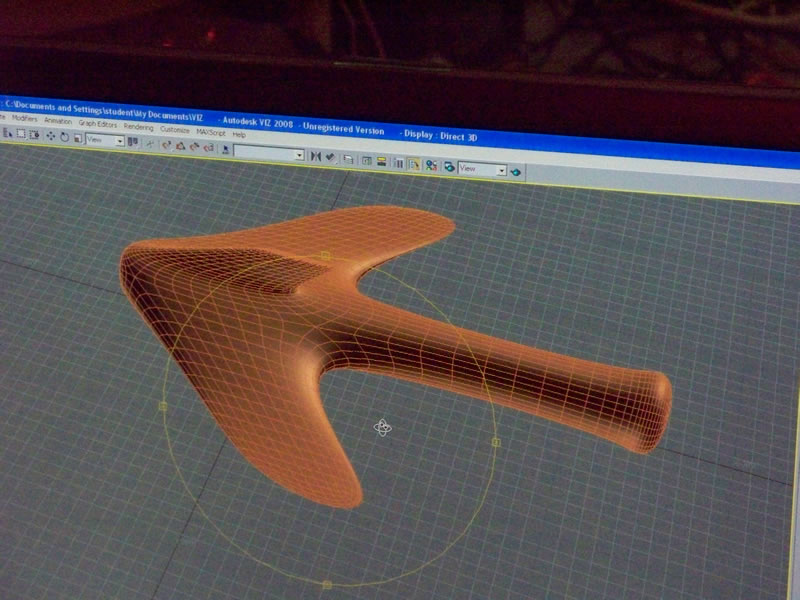Viewport: 800px width, 600px height.
Task: Click the Autodesk VIZ 2008 title bar text
Action: tap(258, 122)
